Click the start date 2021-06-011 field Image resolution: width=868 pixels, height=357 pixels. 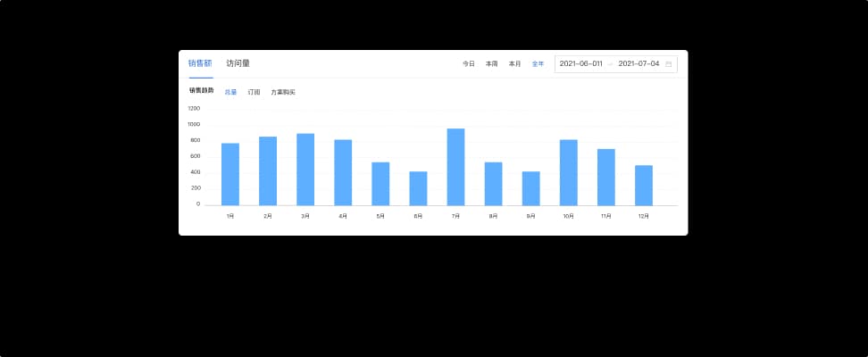[580, 64]
